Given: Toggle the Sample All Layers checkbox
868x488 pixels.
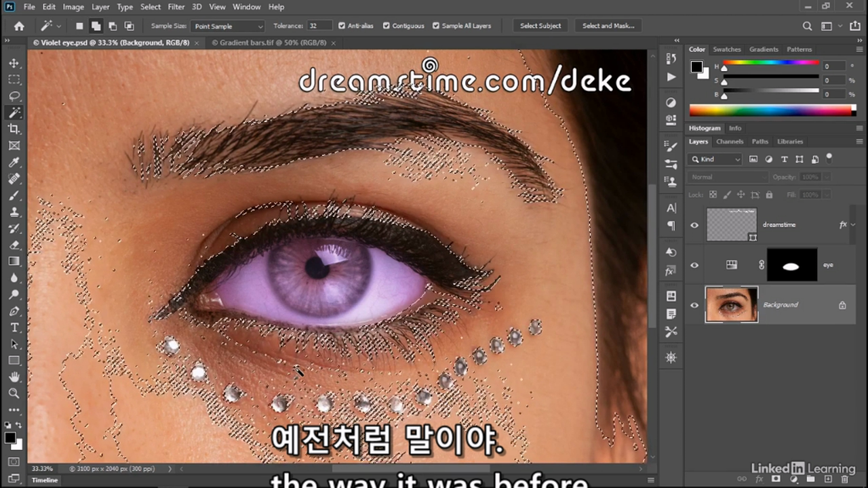Looking at the screenshot, I should tap(436, 26).
